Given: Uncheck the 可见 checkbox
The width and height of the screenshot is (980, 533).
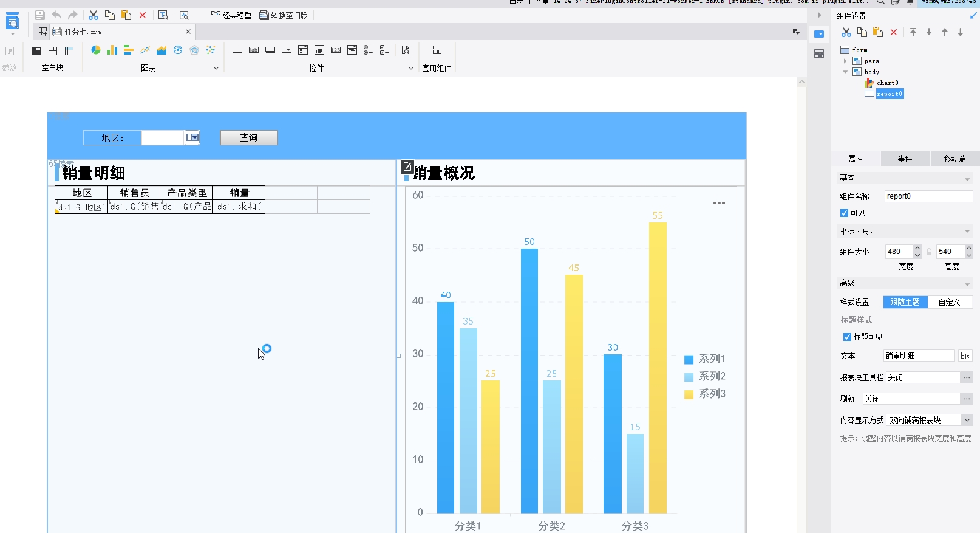Looking at the screenshot, I should click(844, 213).
